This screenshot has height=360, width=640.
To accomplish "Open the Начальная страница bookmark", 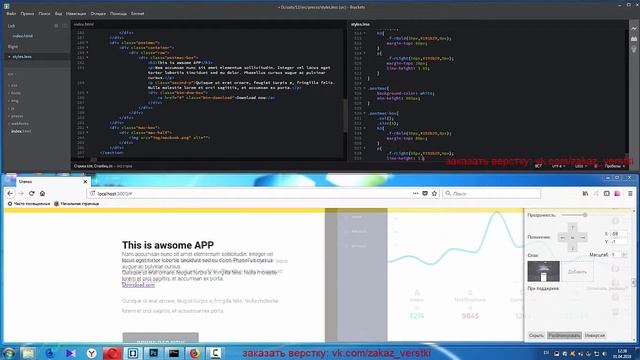I will pos(76,203).
